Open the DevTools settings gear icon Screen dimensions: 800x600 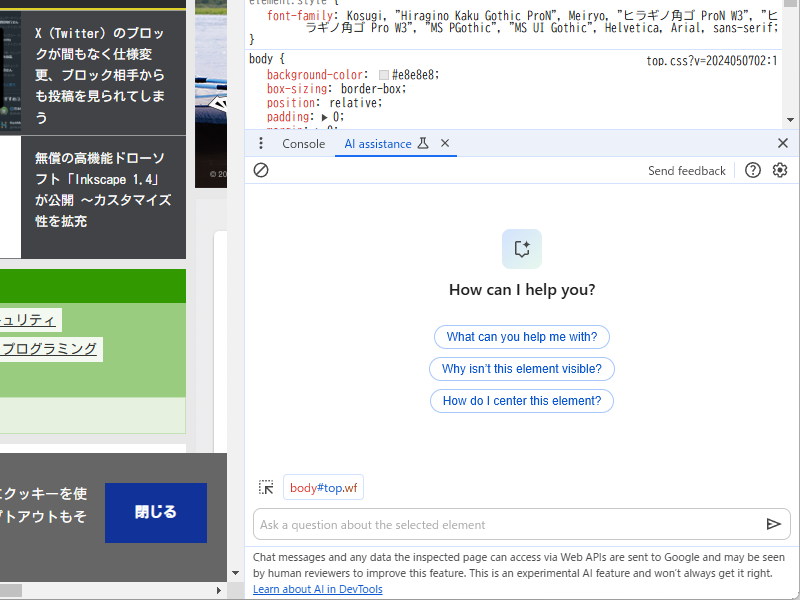[780, 170]
